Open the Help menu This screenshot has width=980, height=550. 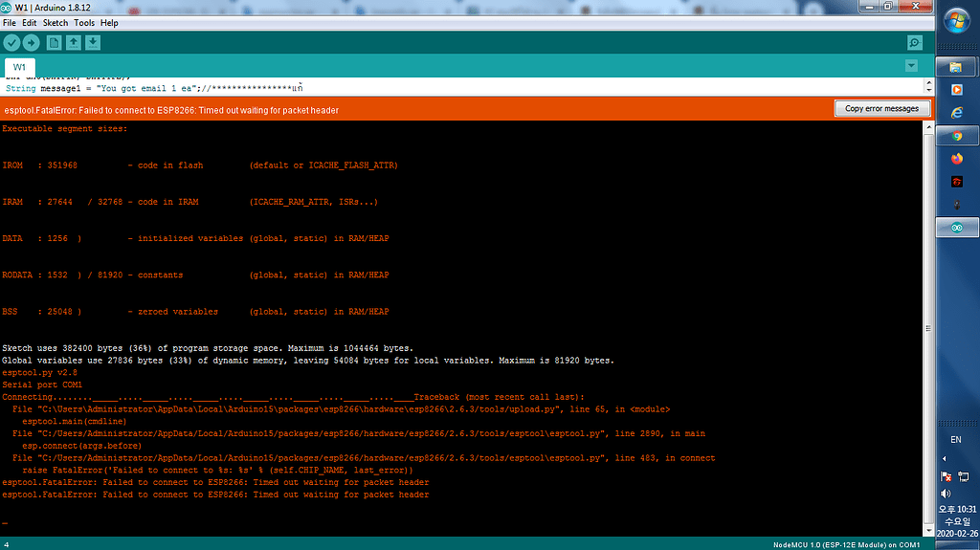[x=109, y=22]
